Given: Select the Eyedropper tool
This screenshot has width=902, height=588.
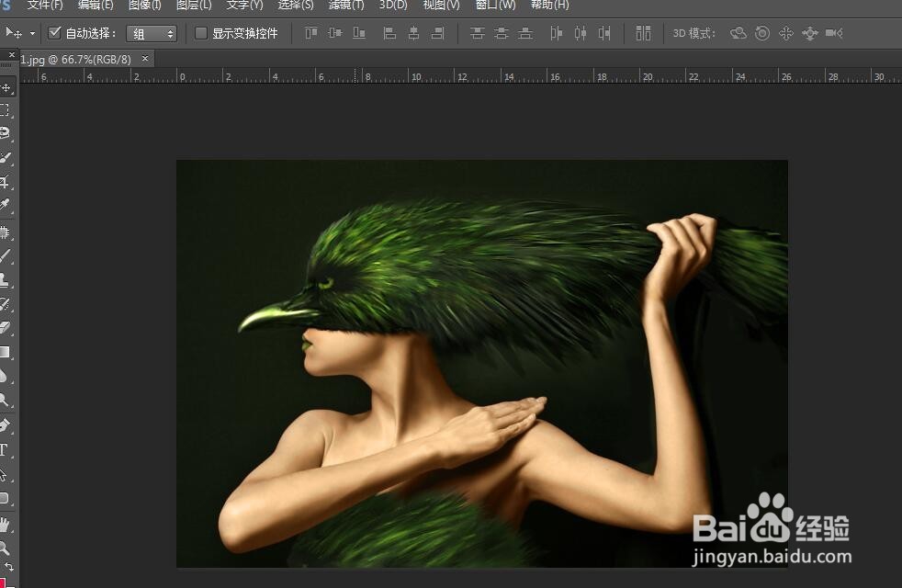Looking at the screenshot, I should tap(5, 205).
